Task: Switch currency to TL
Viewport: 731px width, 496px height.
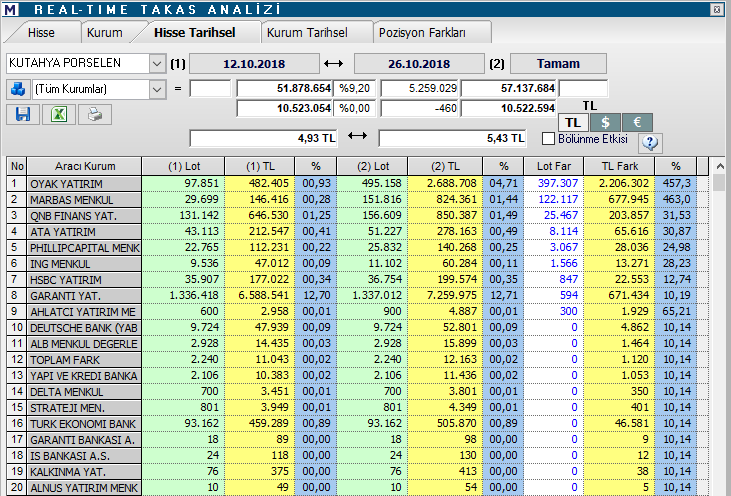Action: click(573, 123)
